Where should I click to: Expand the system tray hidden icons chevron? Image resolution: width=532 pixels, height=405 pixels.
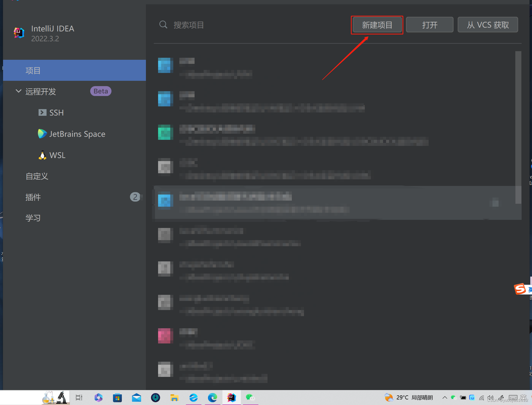pyautogui.click(x=444, y=397)
